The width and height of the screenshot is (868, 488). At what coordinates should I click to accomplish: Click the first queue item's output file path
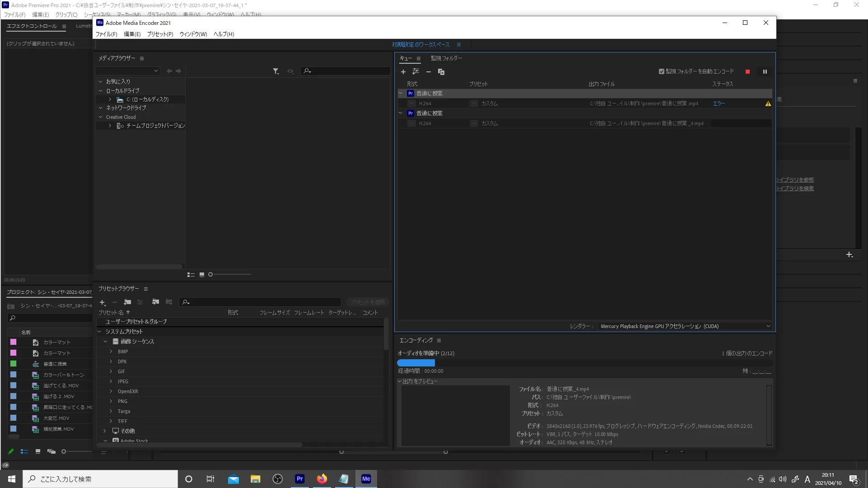[x=644, y=103]
